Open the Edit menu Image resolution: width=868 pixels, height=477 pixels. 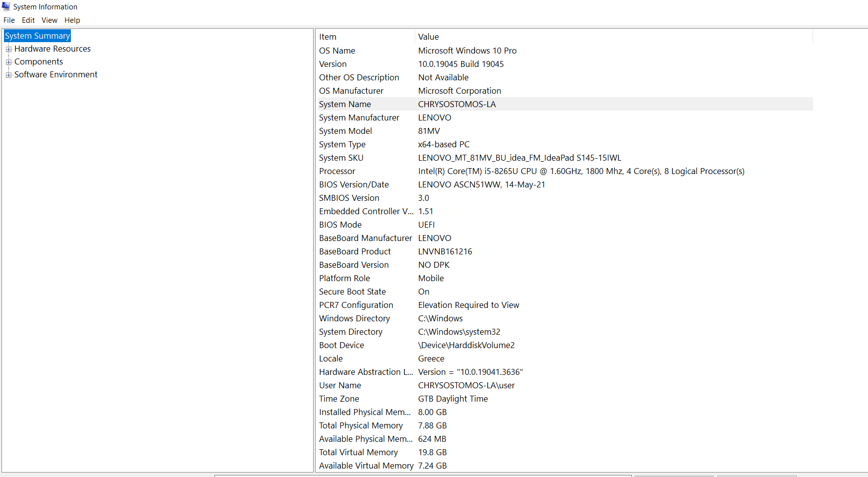pyautogui.click(x=28, y=20)
